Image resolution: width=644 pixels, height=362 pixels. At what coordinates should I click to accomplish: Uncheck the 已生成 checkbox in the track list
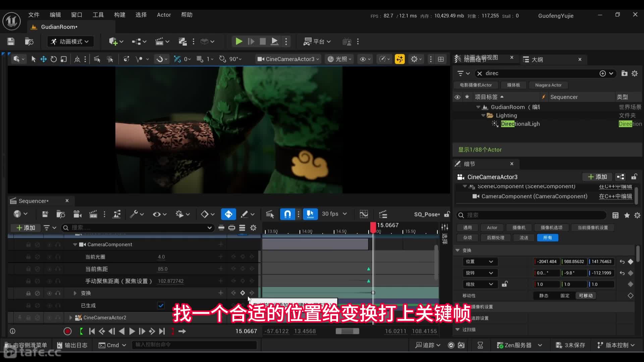161,305
